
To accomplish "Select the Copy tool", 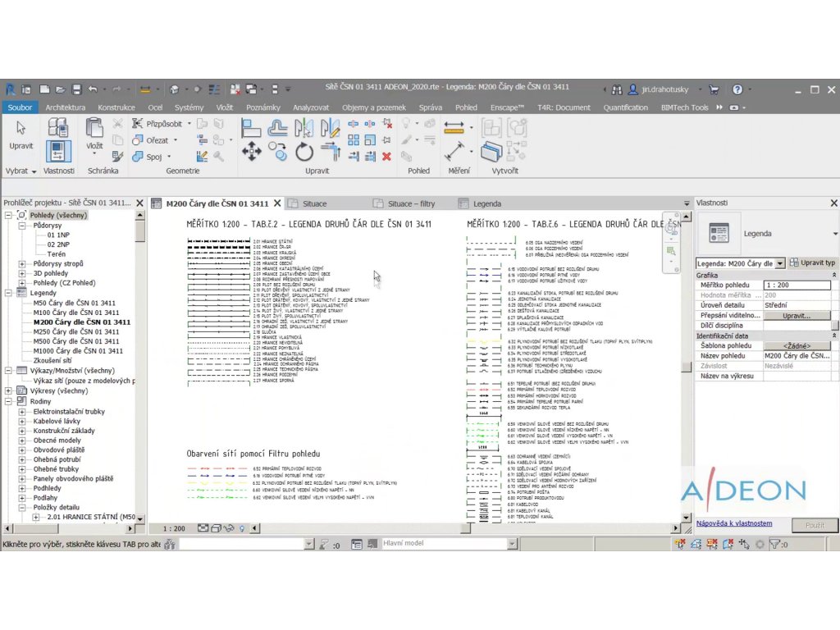I will click(277, 152).
